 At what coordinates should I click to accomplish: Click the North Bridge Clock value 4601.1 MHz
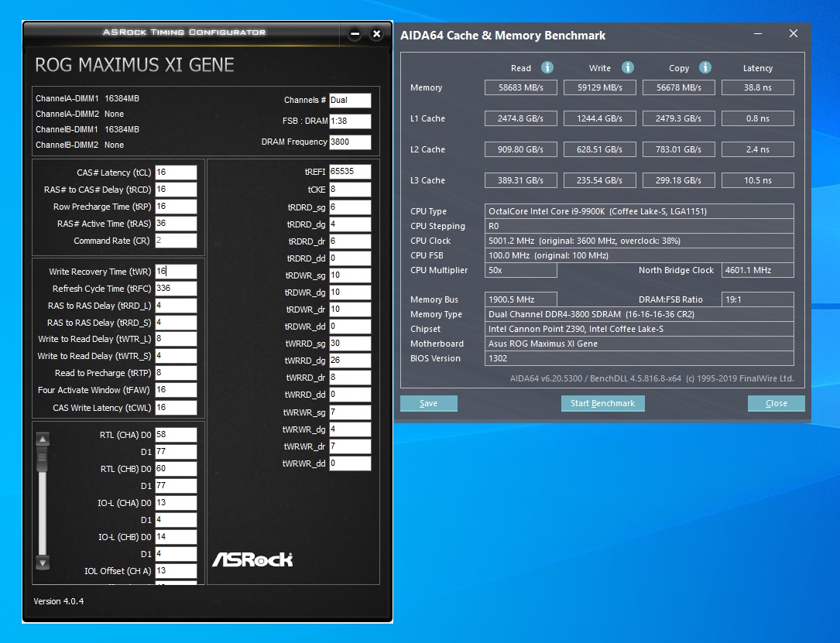(x=757, y=270)
